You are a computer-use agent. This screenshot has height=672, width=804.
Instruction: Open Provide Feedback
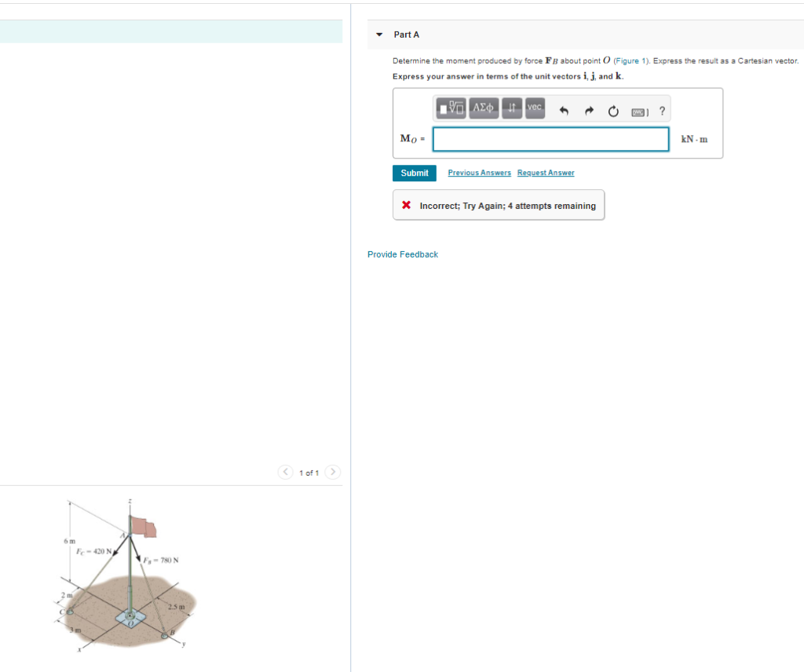[403, 254]
